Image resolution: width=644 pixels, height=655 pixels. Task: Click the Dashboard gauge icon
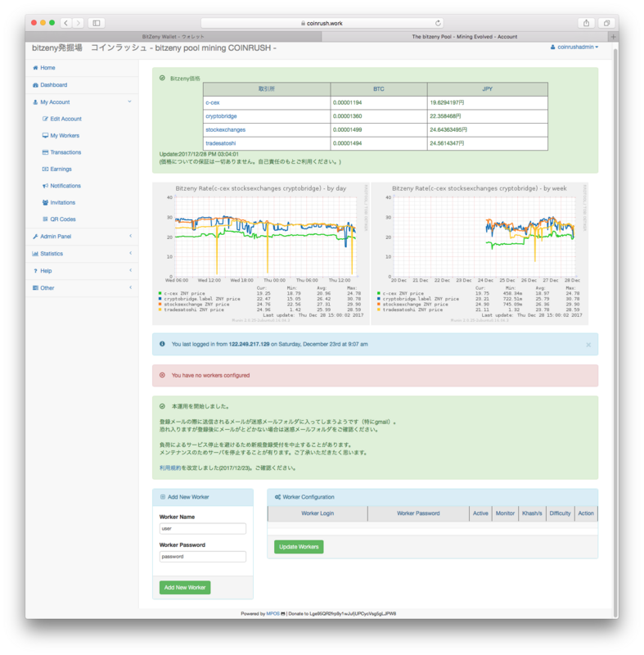pos(35,85)
